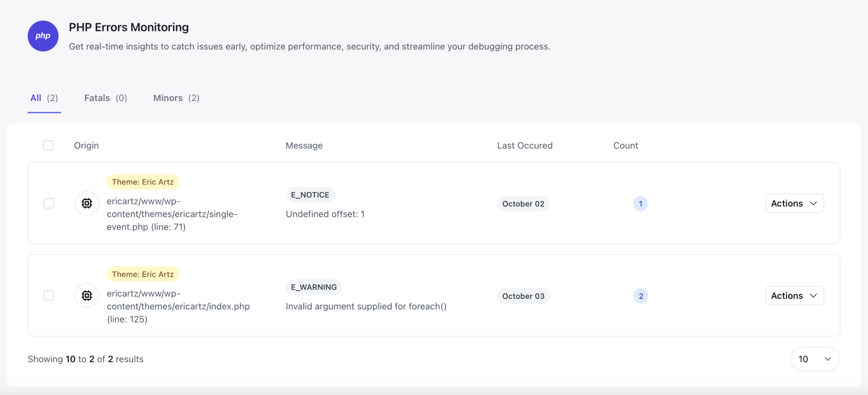Screen dimensions: 868x395
Task: Open the Actions dropdown for the E_WARNING error
Action: pos(794,295)
